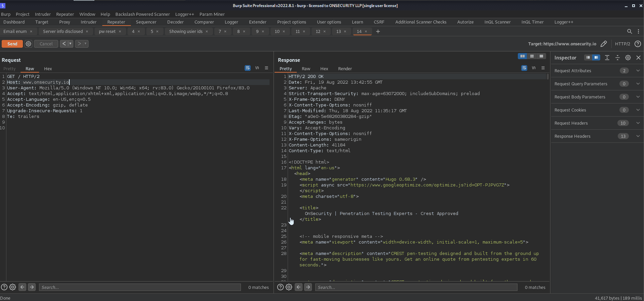Collapse all Inspector sections icon
This screenshot has width=644, height=301.
[617, 58]
